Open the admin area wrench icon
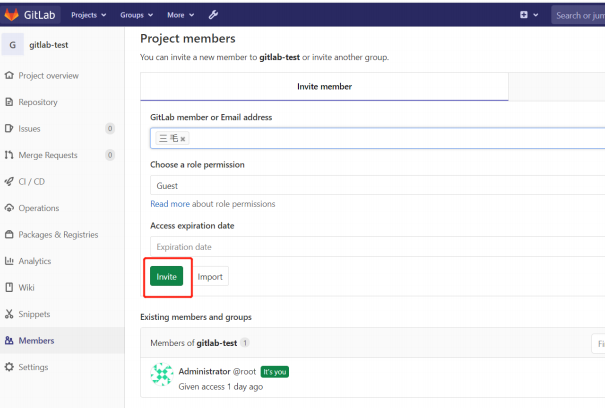This screenshot has height=408, width=605. 213,15
